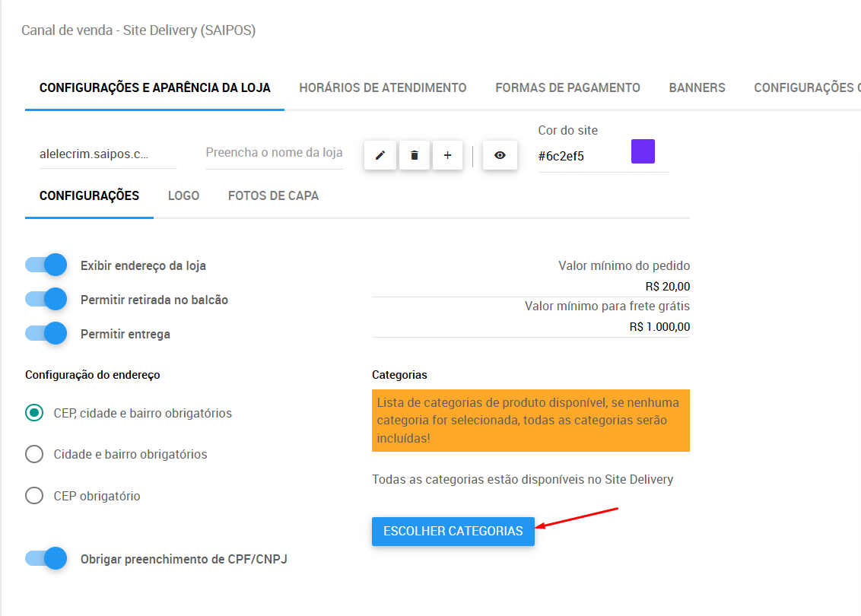This screenshot has width=861, height=616.
Task: Disable Permitir retirada no balcão switch
Action: pos(46,300)
